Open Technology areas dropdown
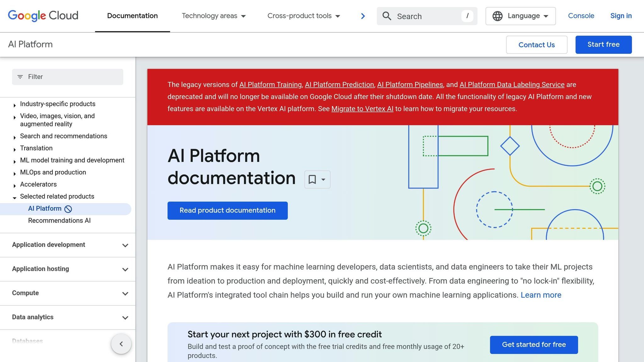This screenshot has width=644, height=362. tap(214, 16)
